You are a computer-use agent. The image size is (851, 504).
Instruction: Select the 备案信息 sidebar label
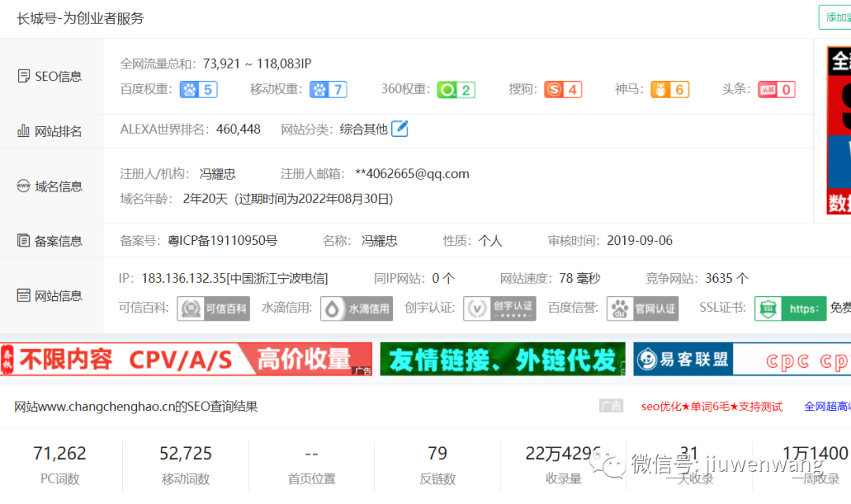pos(58,241)
